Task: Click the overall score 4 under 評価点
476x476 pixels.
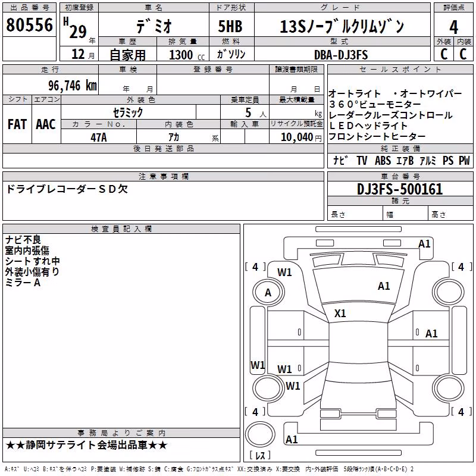Action: pos(453,27)
